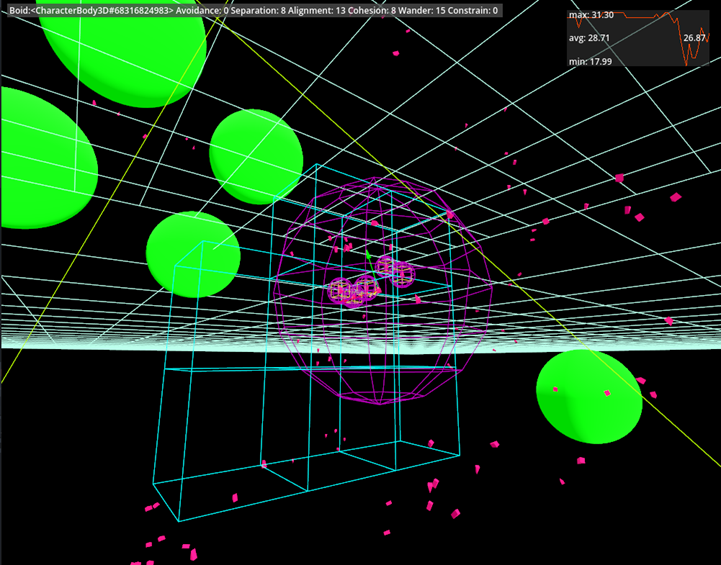
Task: Click the max: 31.30 FPS label
Action: (591, 16)
